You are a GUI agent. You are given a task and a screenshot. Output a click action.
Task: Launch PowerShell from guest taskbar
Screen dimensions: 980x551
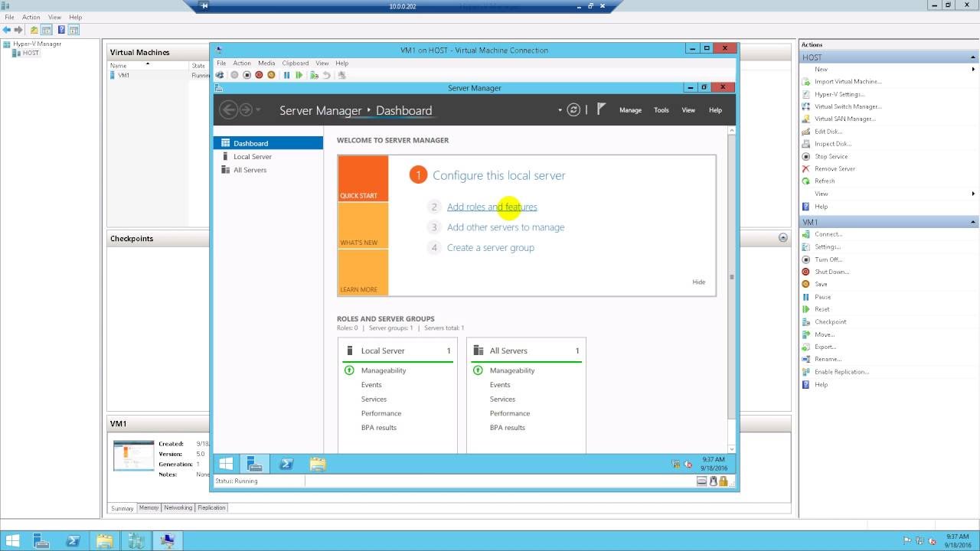coord(286,464)
